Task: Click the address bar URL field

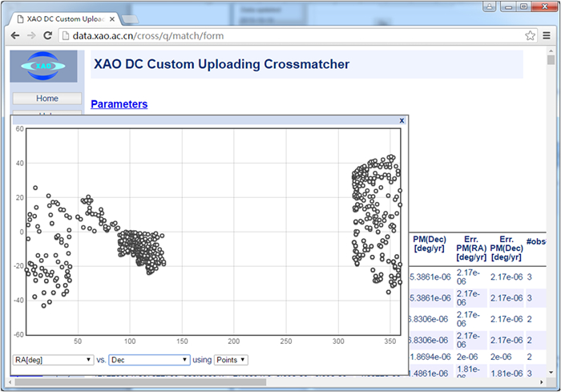Action: [x=280, y=36]
